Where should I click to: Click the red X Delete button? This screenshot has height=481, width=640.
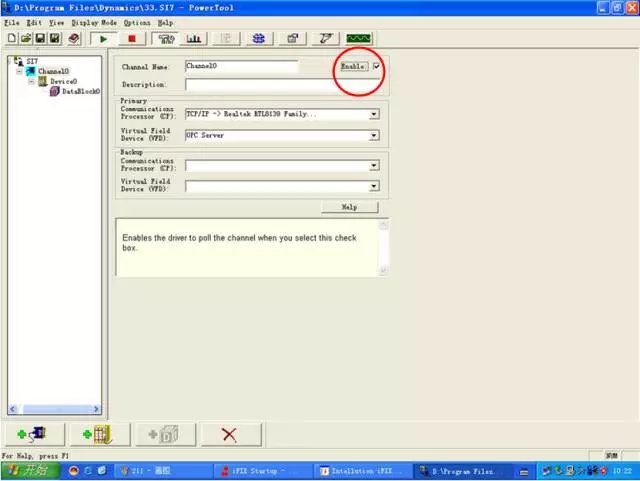(229, 434)
